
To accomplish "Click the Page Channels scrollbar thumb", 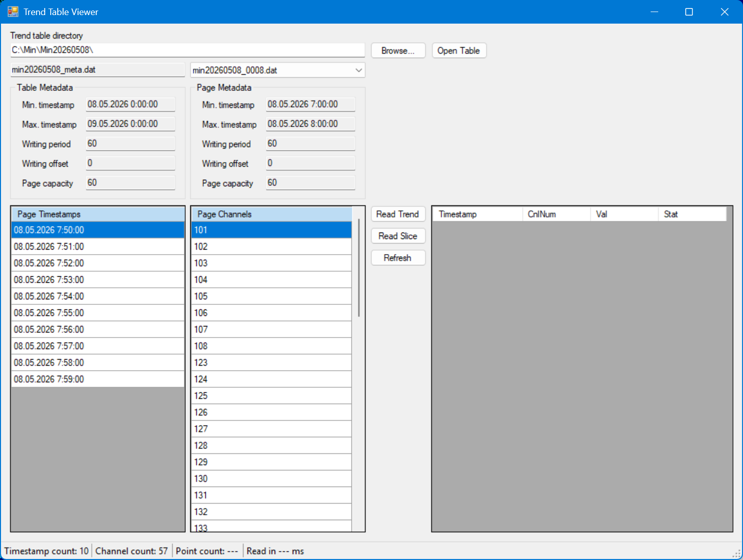I will (358, 268).
